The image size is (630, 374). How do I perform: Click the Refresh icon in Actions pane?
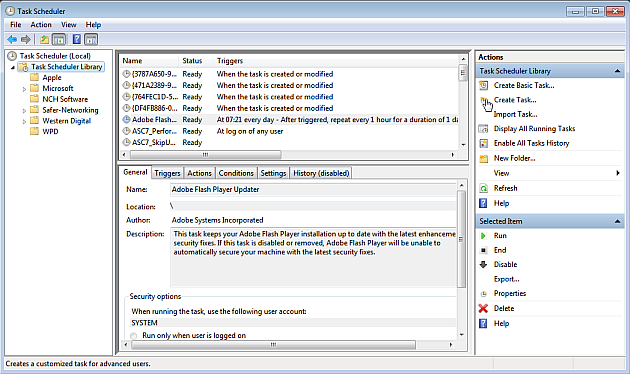pyautogui.click(x=484, y=188)
